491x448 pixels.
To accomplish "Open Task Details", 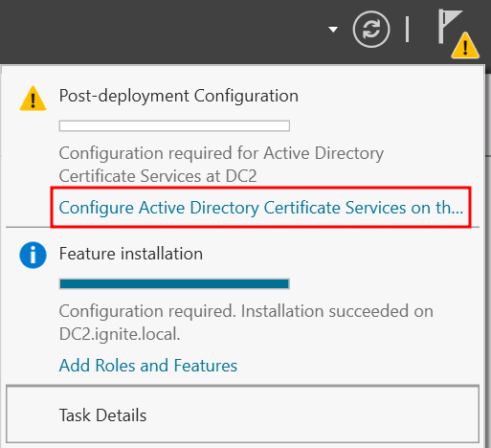I will 242,414.
